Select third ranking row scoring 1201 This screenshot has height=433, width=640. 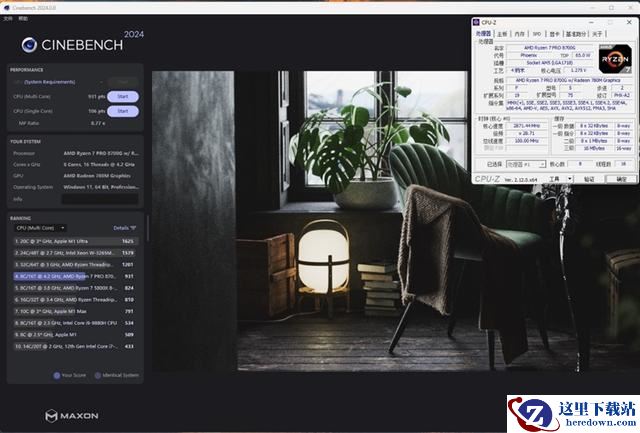point(75,264)
